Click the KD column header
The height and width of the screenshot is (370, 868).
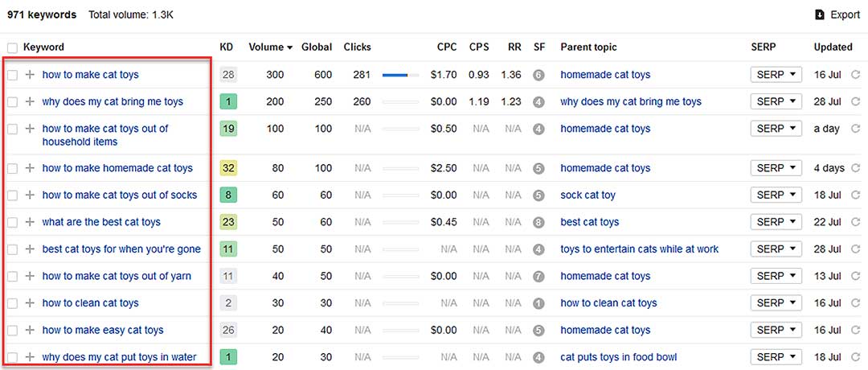pos(227,47)
